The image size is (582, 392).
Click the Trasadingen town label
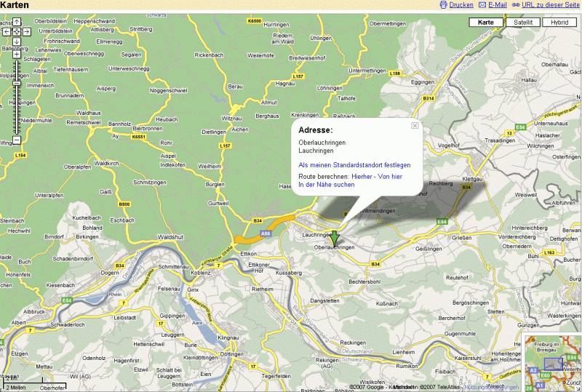pos(500,140)
